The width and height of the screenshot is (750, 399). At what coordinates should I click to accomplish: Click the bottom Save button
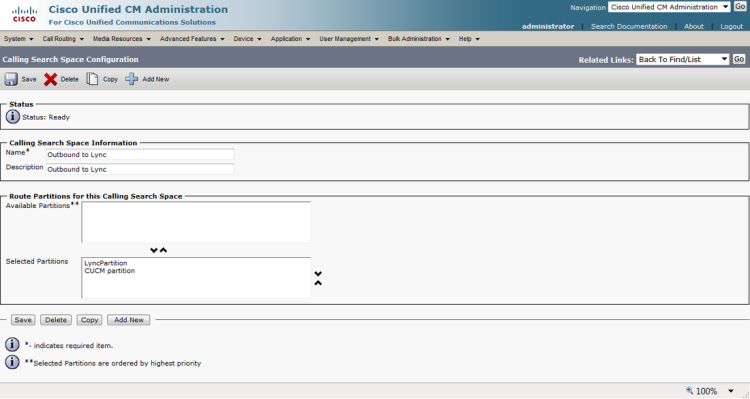[x=23, y=320]
